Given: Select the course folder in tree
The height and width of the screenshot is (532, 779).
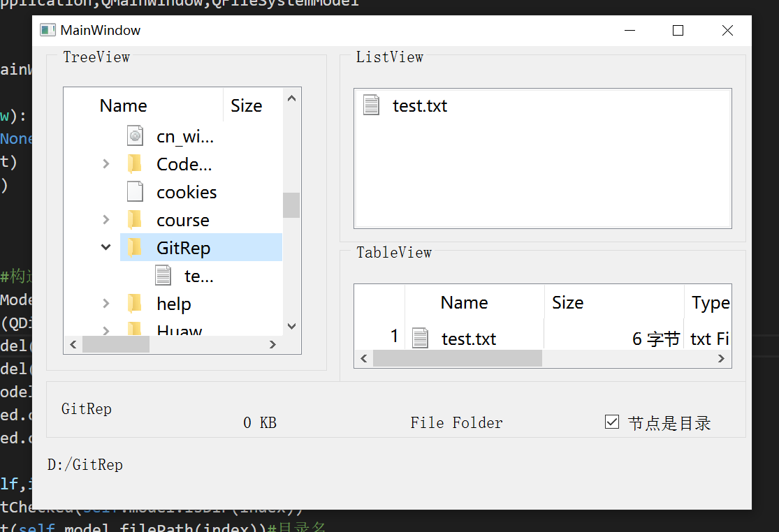Looking at the screenshot, I should pos(183,220).
